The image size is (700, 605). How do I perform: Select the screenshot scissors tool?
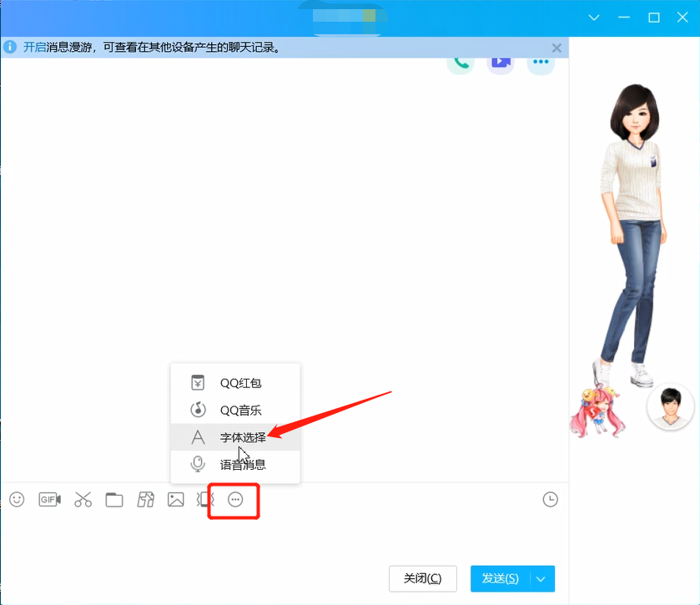point(83,499)
